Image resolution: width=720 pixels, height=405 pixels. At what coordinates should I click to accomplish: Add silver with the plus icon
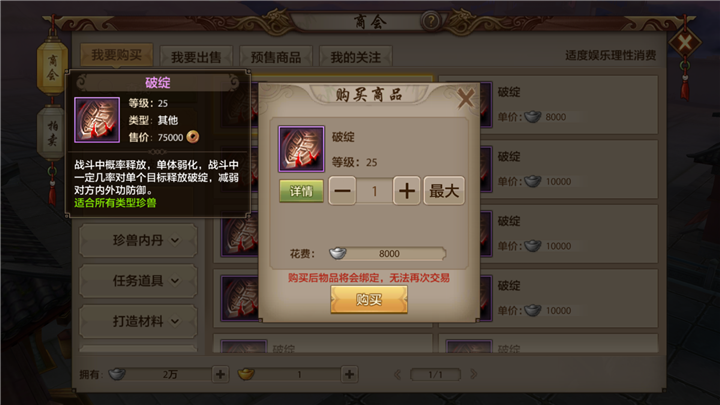pos(220,374)
